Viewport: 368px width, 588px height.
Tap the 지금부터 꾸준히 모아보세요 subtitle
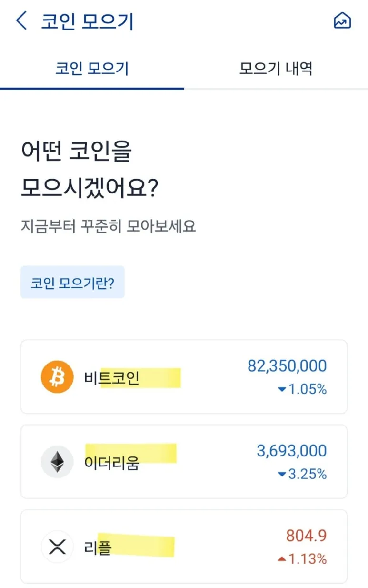(108, 226)
